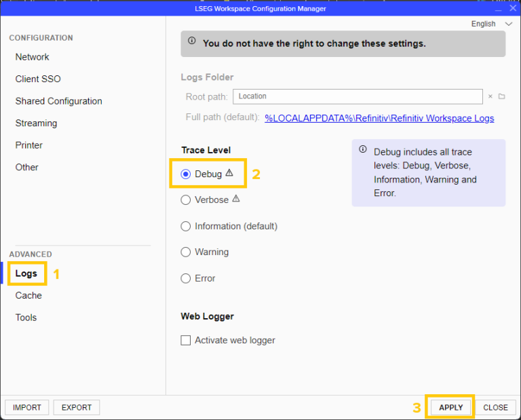The width and height of the screenshot is (521, 420).
Task: Click the info icon in Debug description box
Action: click(x=363, y=150)
